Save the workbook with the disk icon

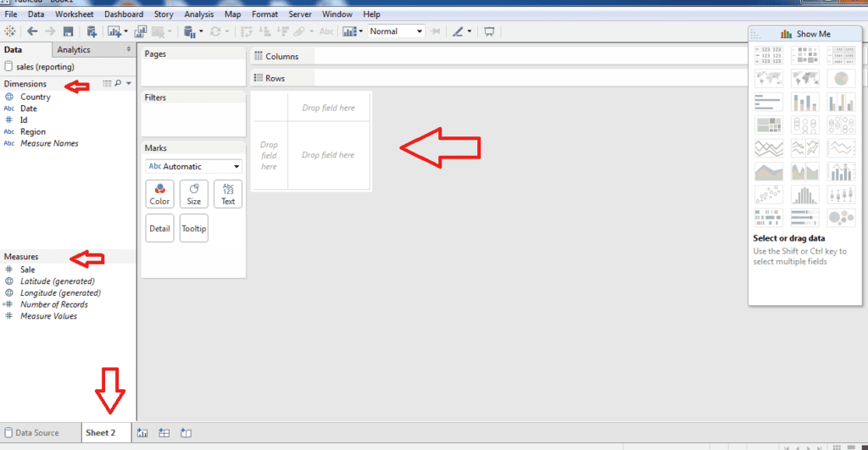[x=68, y=31]
